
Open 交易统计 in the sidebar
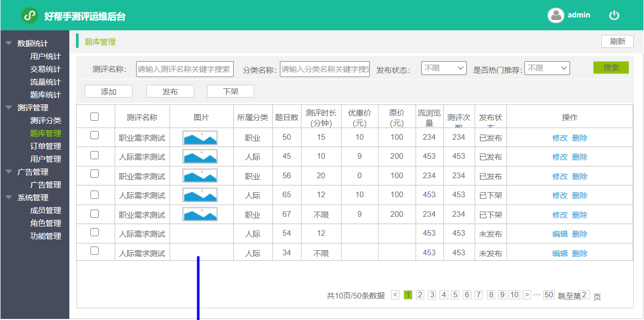coord(45,69)
